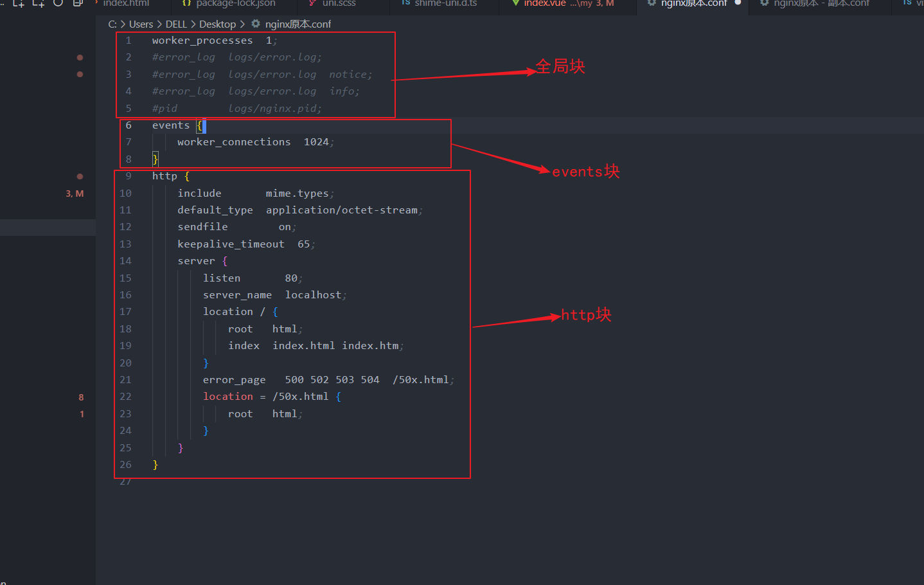Select the explorer row marked 3, M

pyautogui.click(x=48, y=194)
